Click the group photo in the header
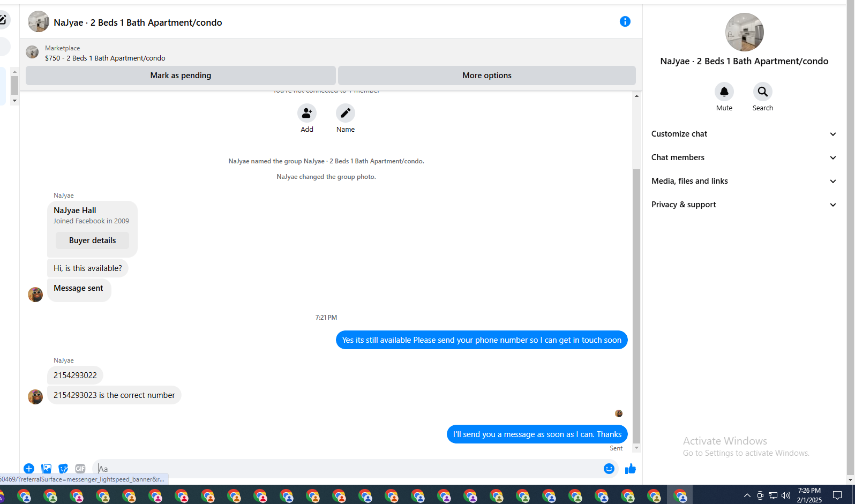The width and height of the screenshot is (855, 504). click(x=39, y=22)
